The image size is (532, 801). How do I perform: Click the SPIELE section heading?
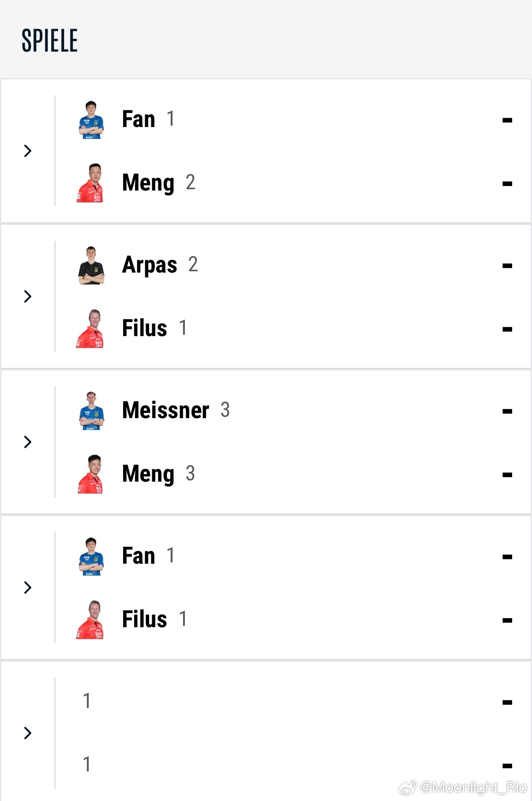click(50, 41)
